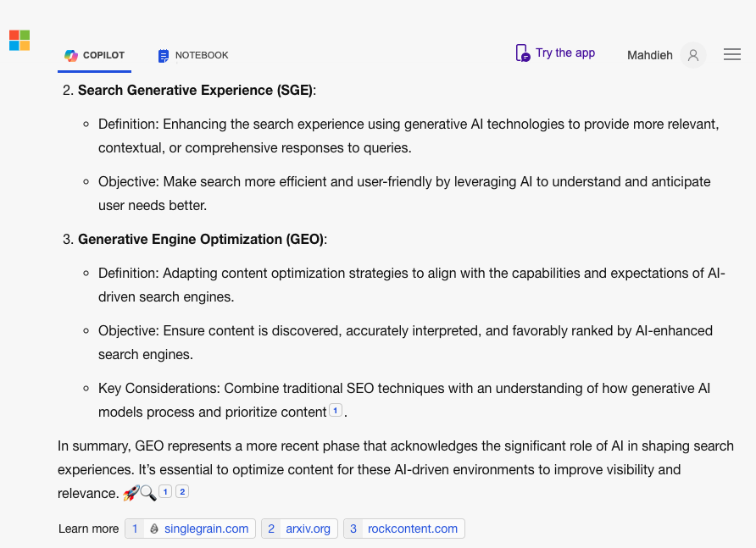Switch to the COPILOT tab
The height and width of the screenshot is (548, 756).
pos(95,55)
